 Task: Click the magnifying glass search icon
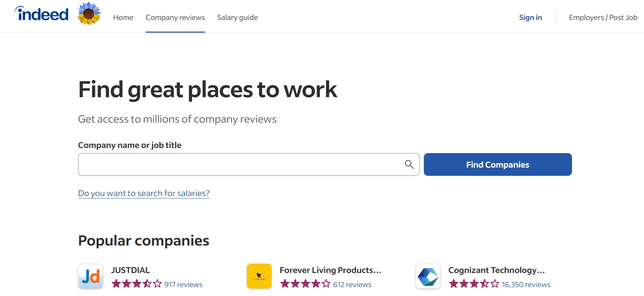pyautogui.click(x=409, y=164)
